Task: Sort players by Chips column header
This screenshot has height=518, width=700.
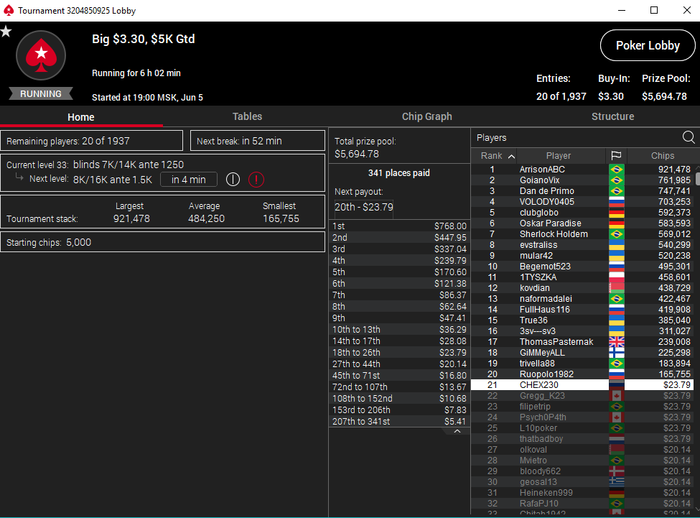Action: click(662, 155)
